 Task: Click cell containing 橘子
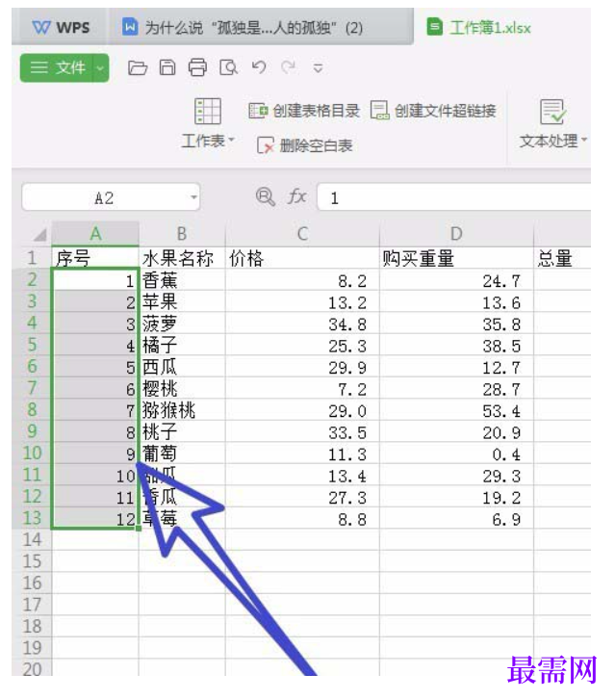pyautogui.click(x=182, y=345)
